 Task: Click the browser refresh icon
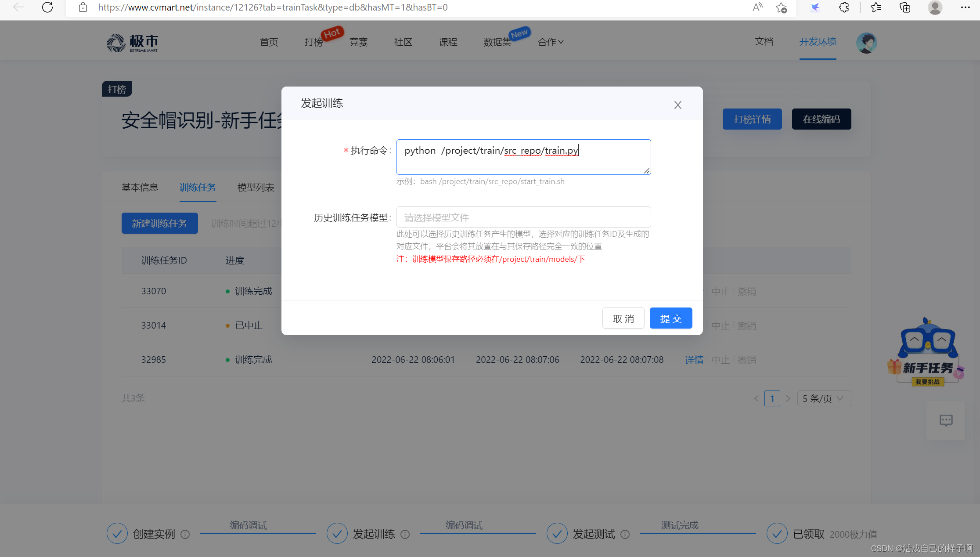(x=47, y=7)
